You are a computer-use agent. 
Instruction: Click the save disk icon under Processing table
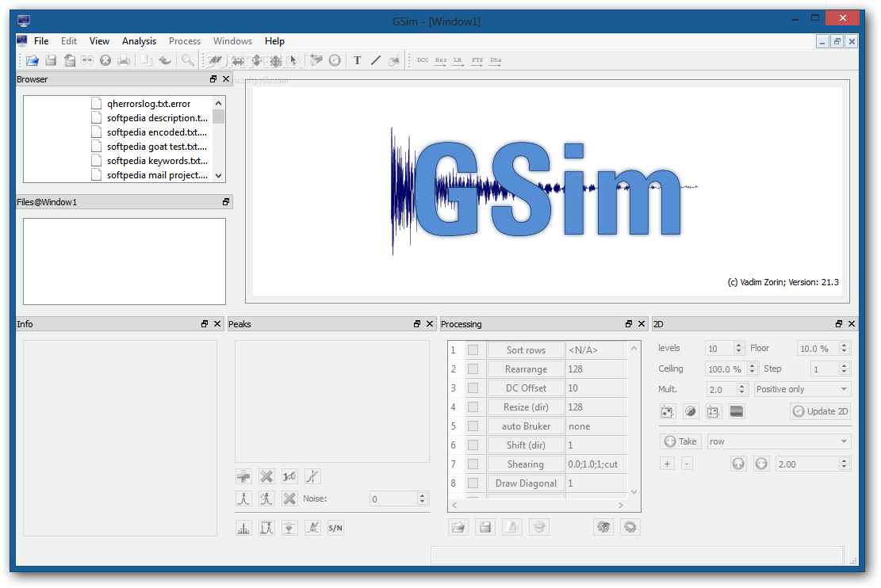pyautogui.click(x=485, y=527)
